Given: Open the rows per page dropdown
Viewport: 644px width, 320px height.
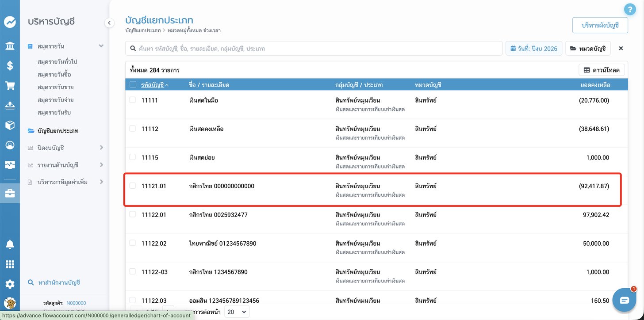Looking at the screenshot, I should point(237,312).
